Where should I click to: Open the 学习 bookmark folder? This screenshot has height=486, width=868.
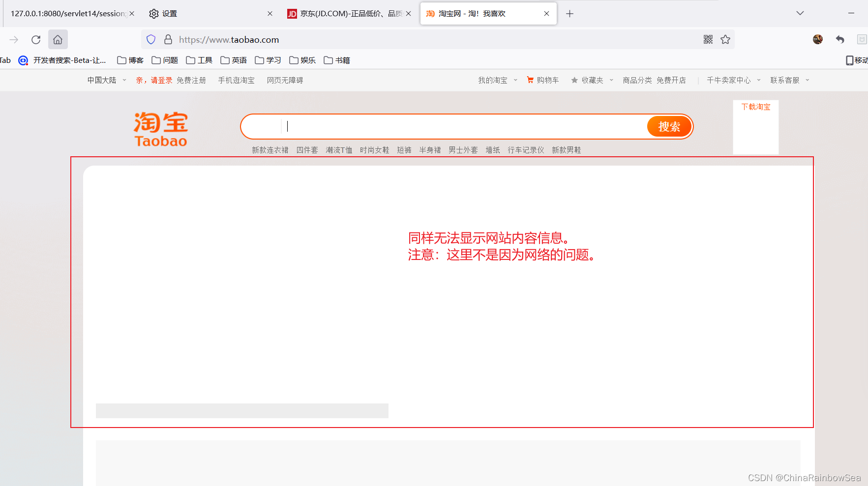268,60
